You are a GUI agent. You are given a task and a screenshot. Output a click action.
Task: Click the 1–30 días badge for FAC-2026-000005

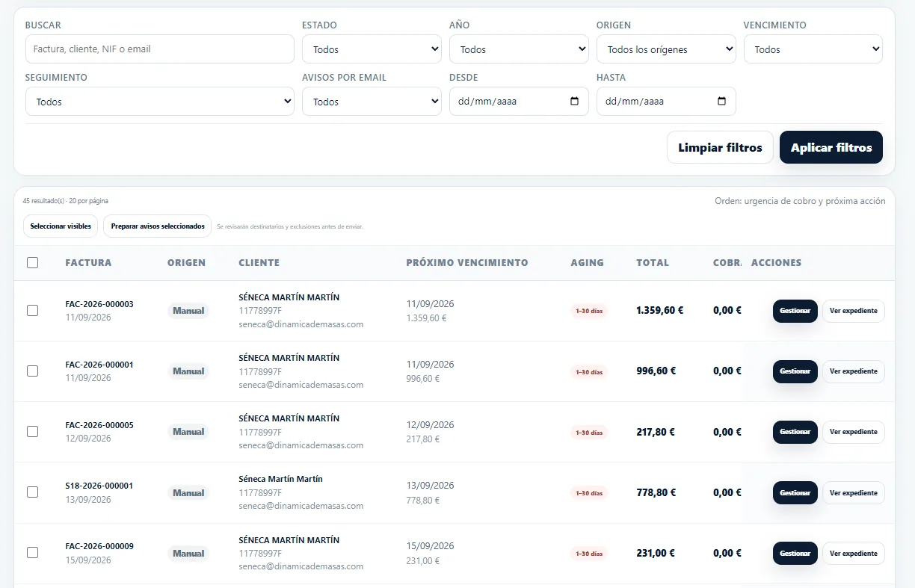point(589,433)
